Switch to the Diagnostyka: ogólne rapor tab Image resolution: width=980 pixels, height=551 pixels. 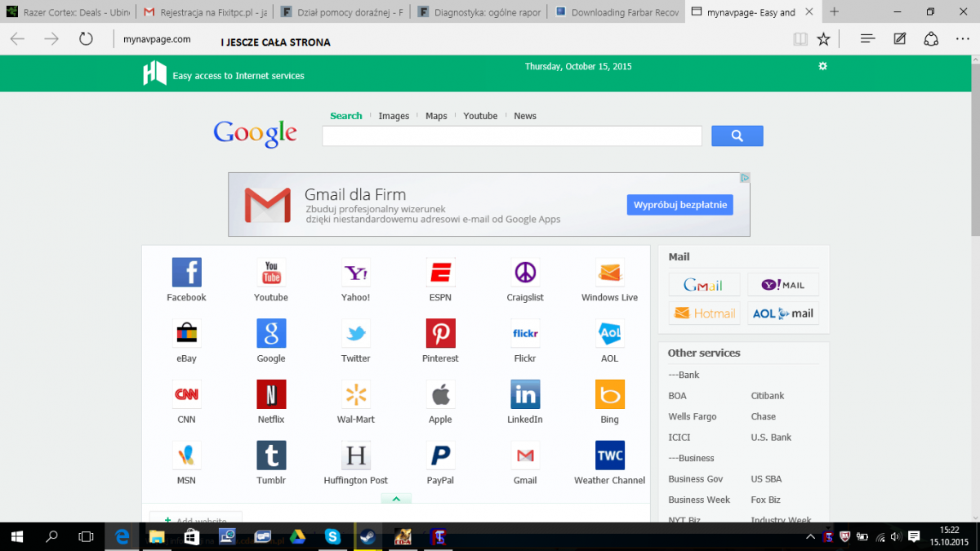(479, 12)
